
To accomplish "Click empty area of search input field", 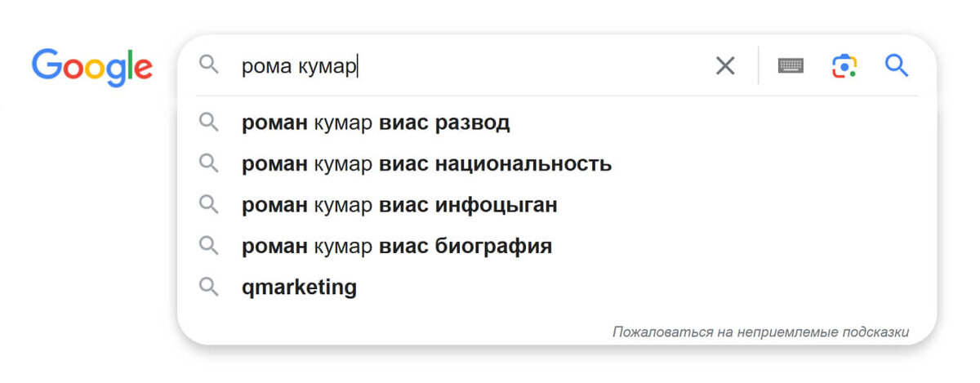I will click(531, 66).
